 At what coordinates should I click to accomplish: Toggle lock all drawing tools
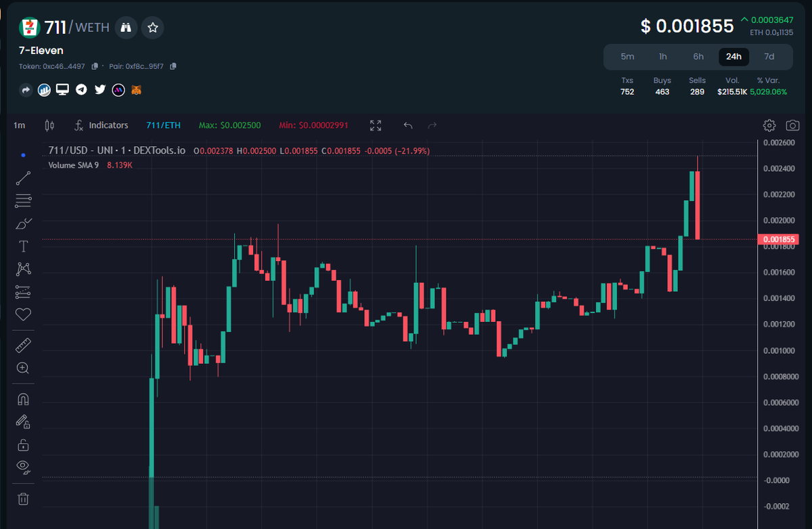[23, 444]
